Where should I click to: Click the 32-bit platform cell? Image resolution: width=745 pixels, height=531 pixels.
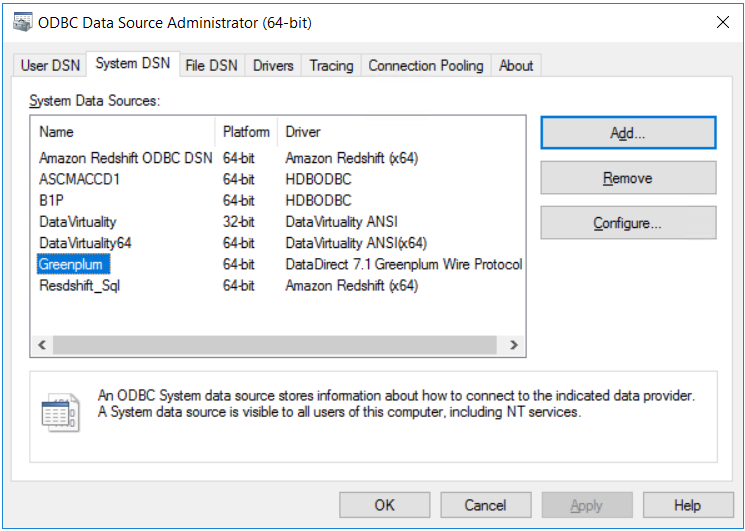(239, 222)
